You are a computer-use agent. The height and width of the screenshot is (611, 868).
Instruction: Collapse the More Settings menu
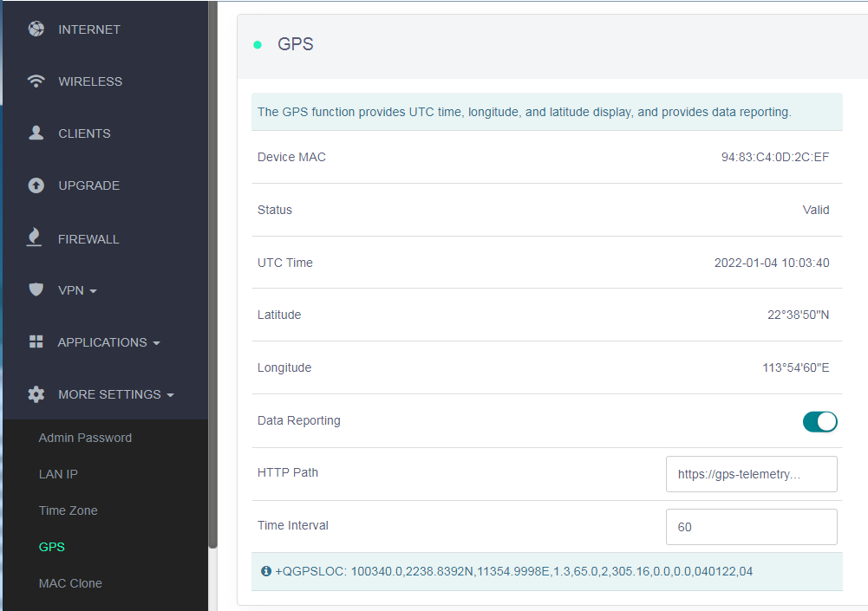coord(114,393)
